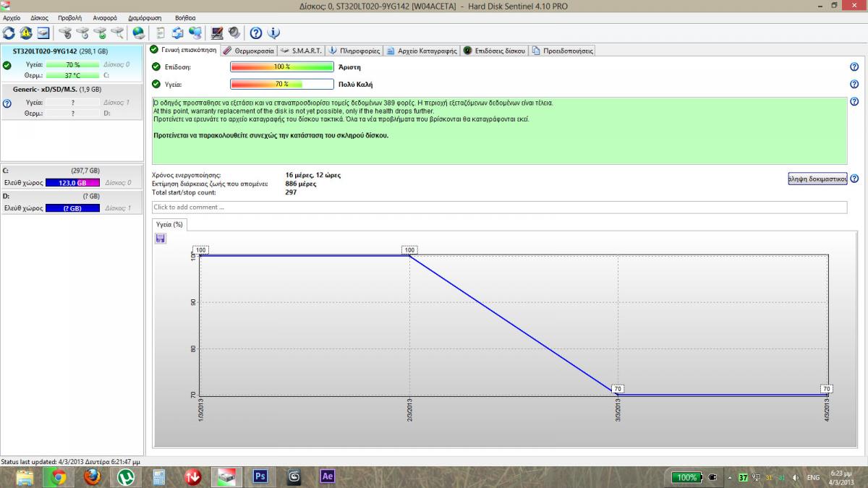Click the D: free space (? GB) bar

pos(72,208)
